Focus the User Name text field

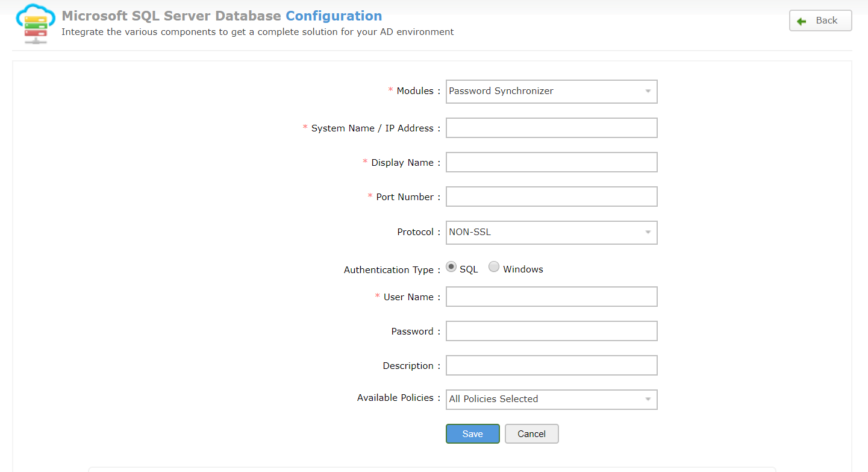pos(551,297)
